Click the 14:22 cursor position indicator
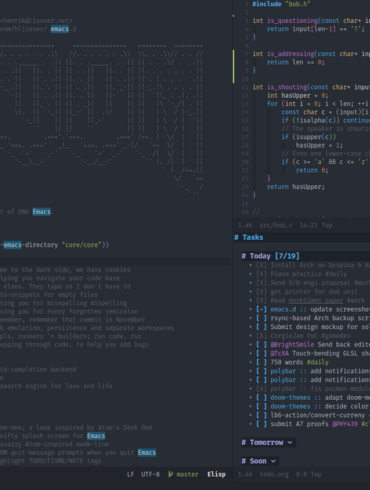This screenshot has width=370, height=490. (x=308, y=225)
